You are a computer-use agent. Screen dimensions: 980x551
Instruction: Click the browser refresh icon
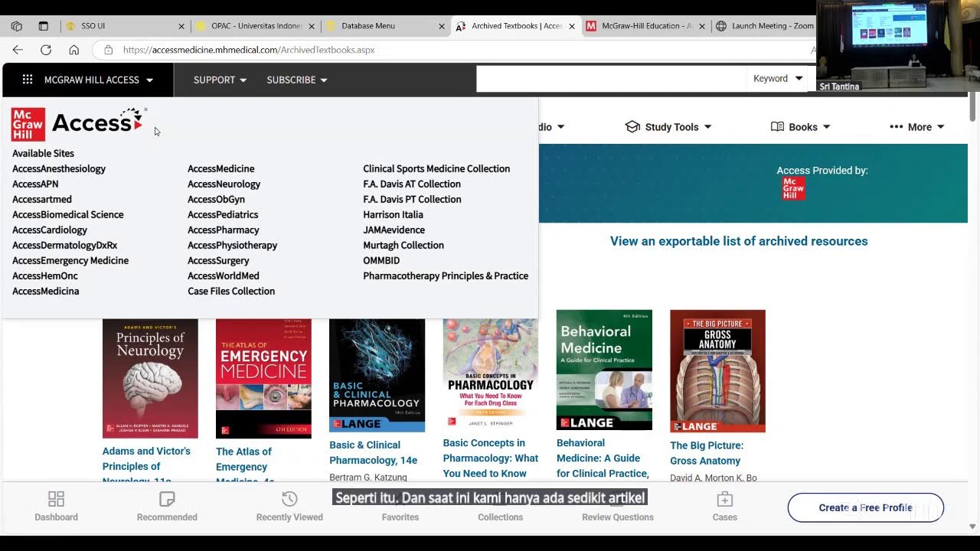tap(46, 50)
